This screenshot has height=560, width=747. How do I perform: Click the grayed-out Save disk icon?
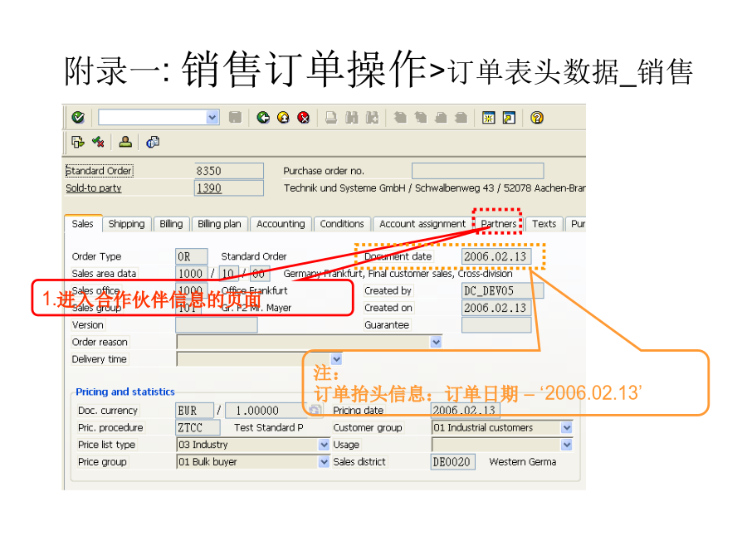(x=235, y=117)
